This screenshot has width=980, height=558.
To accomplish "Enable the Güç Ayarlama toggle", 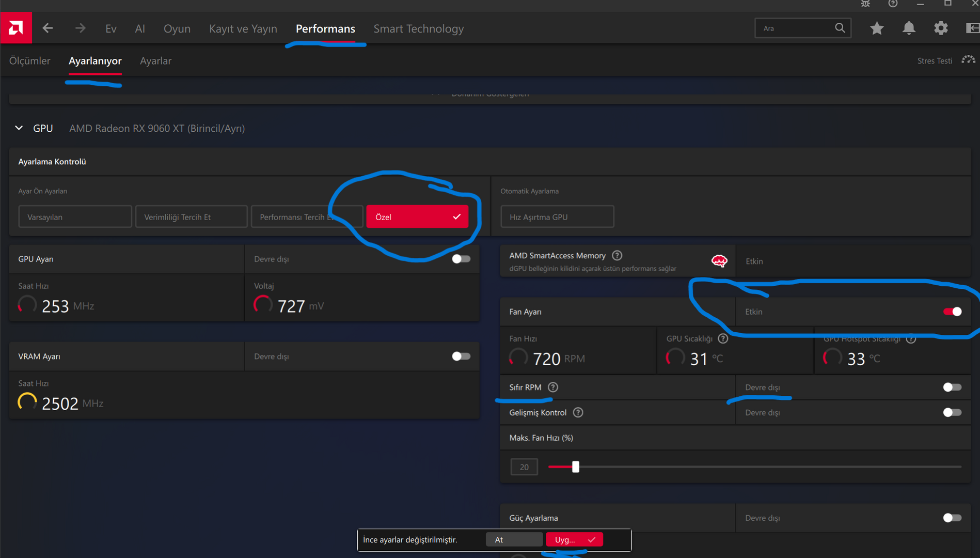I will click(953, 518).
